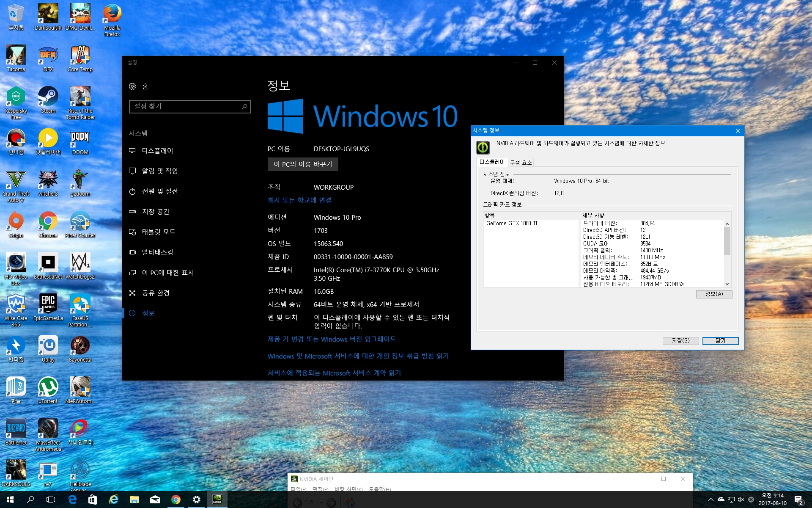Viewport: 812px width, 508px height.
Task: Select the µTorrent desktop icon
Action: 48,390
